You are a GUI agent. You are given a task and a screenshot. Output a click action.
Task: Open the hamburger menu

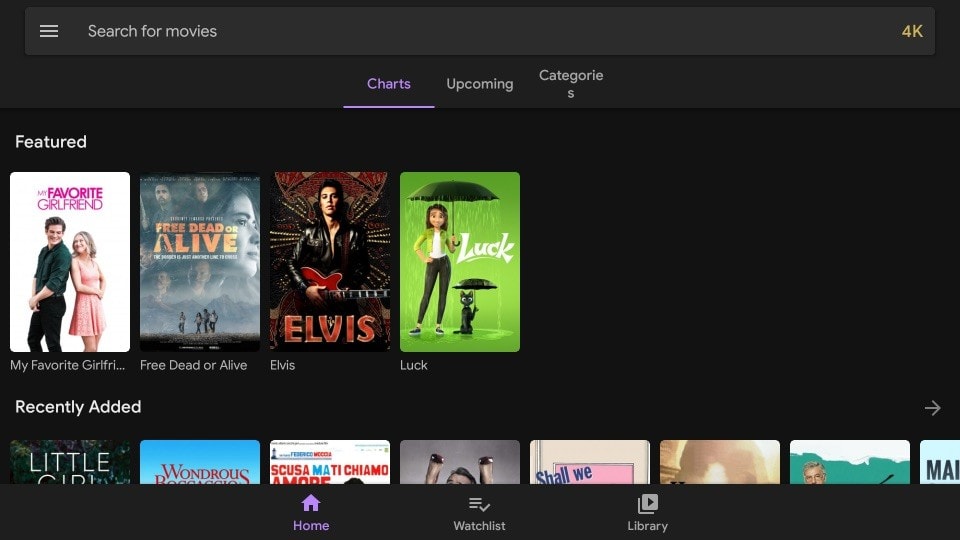coord(49,31)
